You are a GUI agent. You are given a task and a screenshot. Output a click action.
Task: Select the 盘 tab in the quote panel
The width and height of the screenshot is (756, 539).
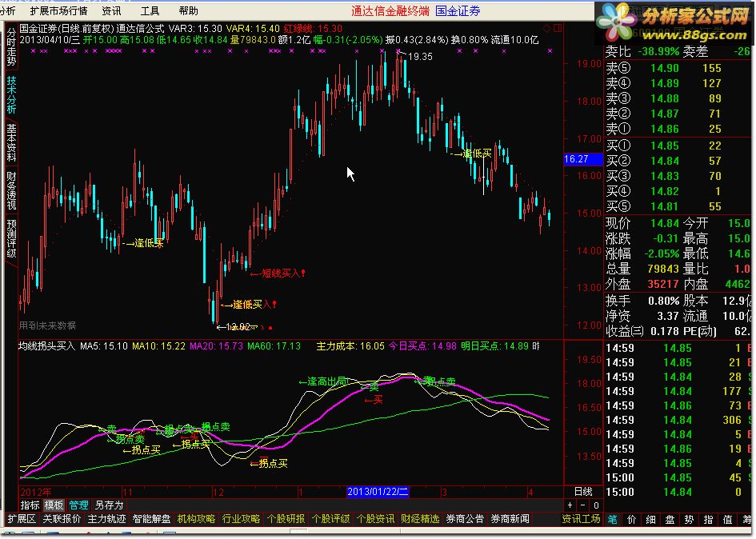670,520
